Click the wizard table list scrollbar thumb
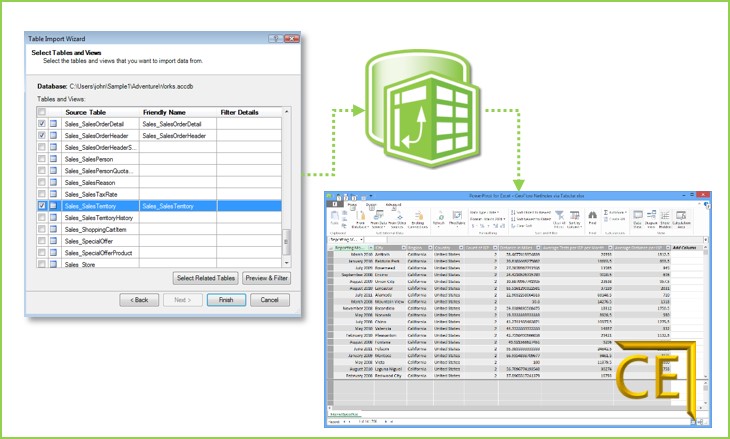Image resolution: width=730 pixels, height=439 pixels. click(x=286, y=242)
